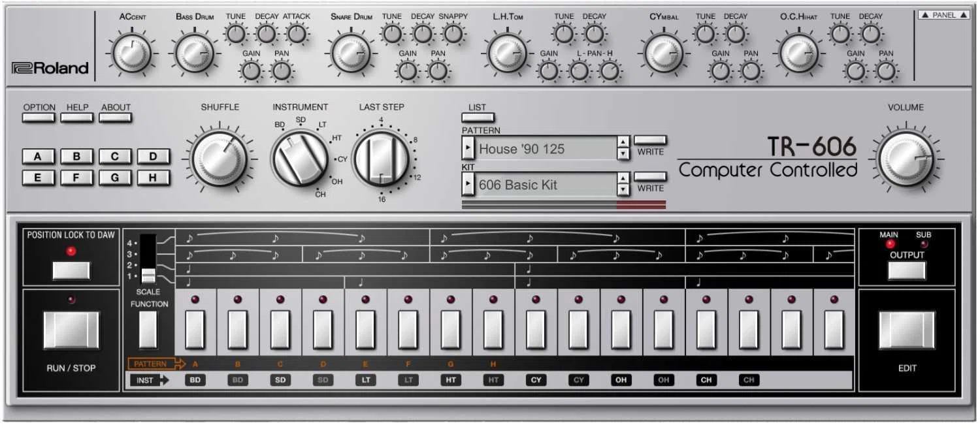Click the House '90 125 pattern name field
The height and width of the screenshot is (429, 980).
tap(546, 148)
